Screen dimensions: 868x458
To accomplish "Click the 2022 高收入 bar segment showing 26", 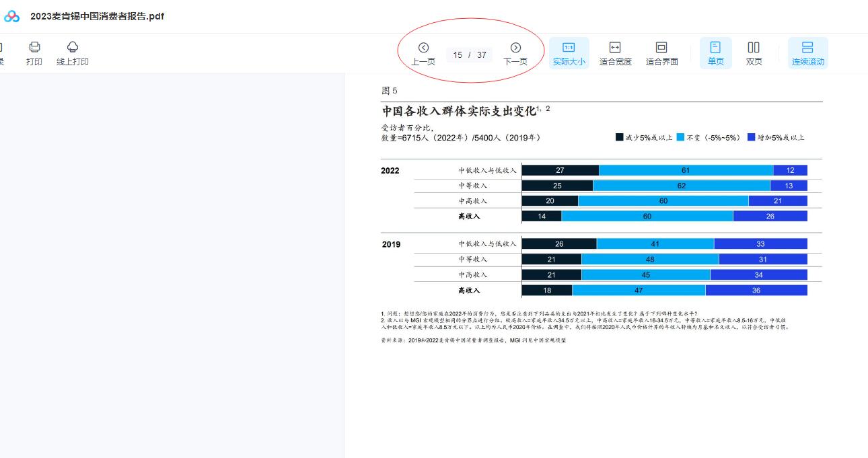I will (x=770, y=216).
